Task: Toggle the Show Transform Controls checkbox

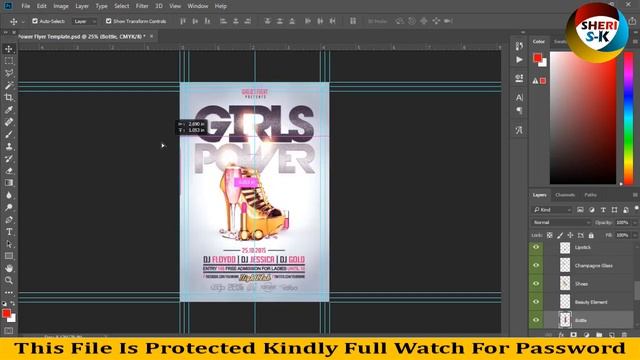Action: tap(108, 21)
